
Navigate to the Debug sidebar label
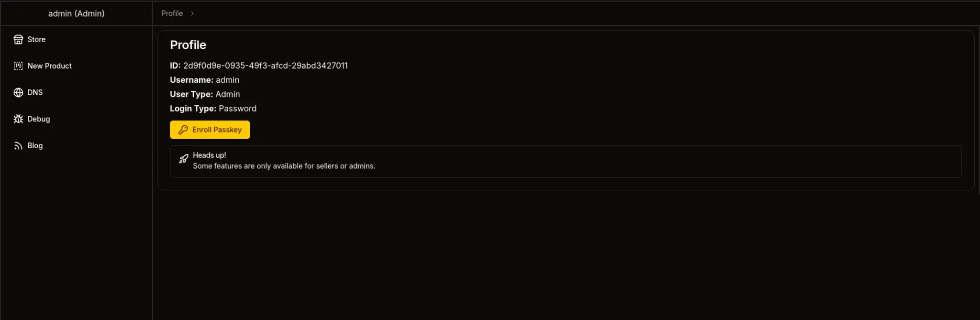pos(39,119)
